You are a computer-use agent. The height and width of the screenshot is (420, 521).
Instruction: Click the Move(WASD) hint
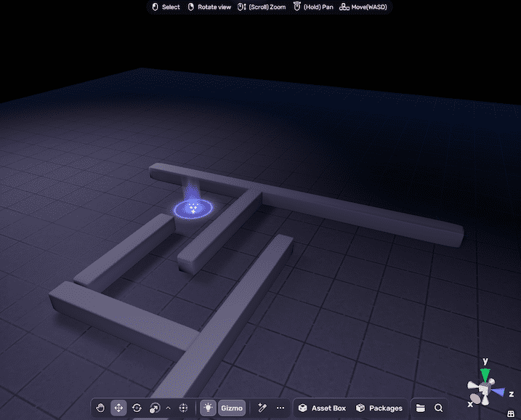(363, 7)
